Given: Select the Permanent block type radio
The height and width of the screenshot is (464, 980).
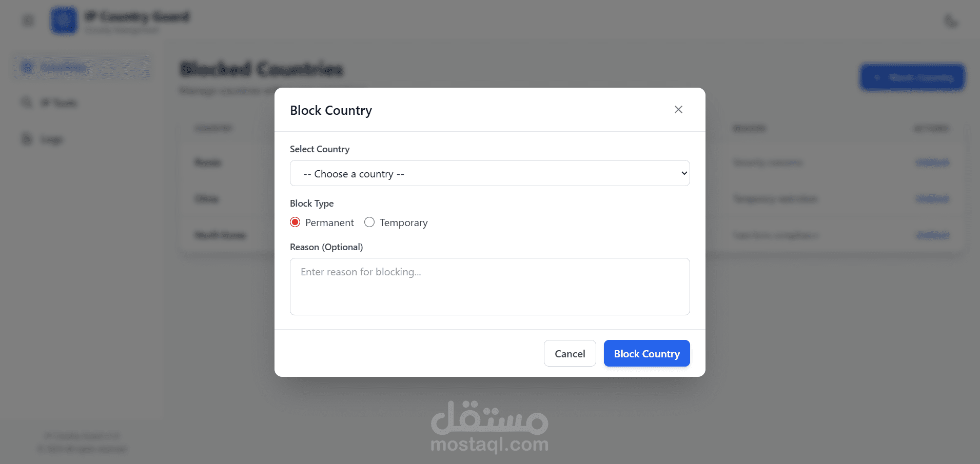Looking at the screenshot, I should pyautogui.click(x=295, y=223).
